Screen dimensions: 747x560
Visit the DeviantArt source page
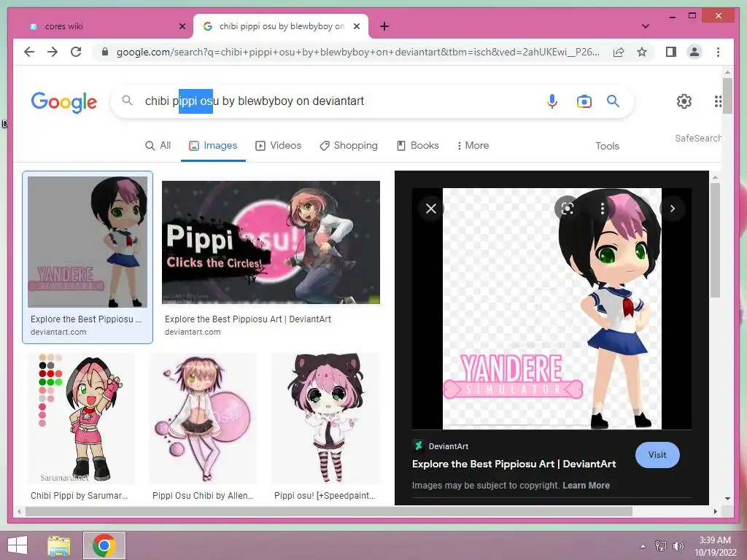point(657,455)
